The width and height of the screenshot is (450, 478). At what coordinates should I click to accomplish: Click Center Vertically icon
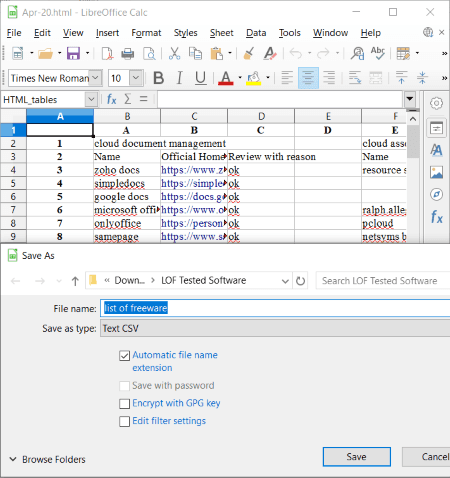coord(422,78)
